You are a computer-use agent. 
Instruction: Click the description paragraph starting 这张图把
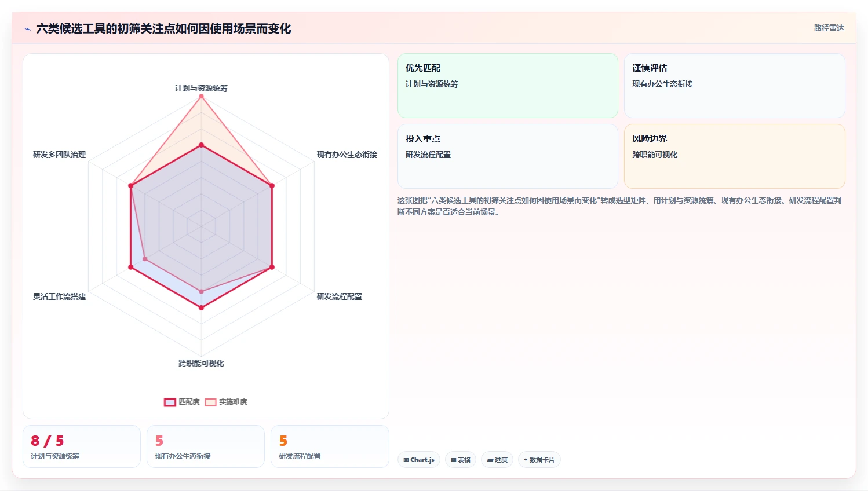pos(619,206)
